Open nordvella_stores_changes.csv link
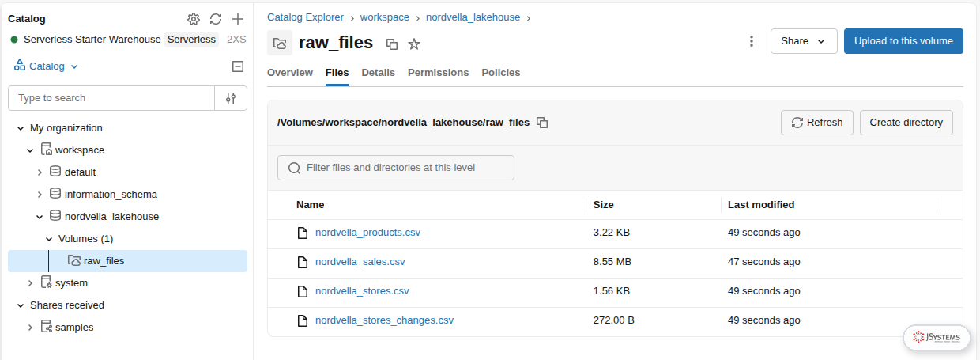The height and width of the screenshot is (360, 980). (385, 320)
